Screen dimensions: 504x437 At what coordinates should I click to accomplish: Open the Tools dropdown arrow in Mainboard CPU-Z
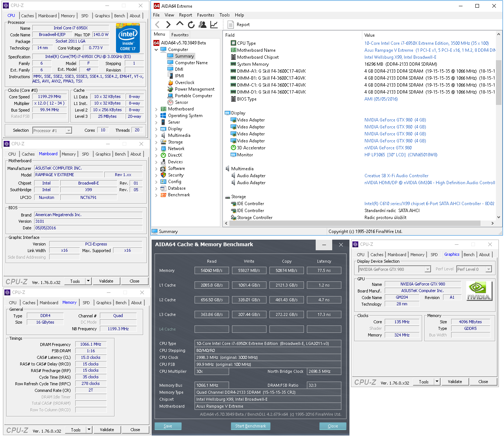click(88, 281)
